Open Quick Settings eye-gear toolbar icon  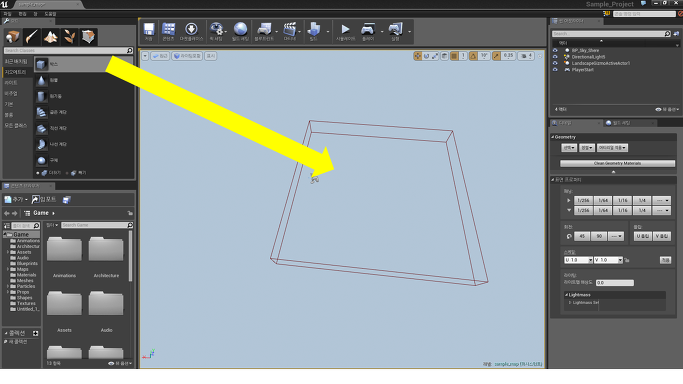pyautogui.click(x=216, y=29)
